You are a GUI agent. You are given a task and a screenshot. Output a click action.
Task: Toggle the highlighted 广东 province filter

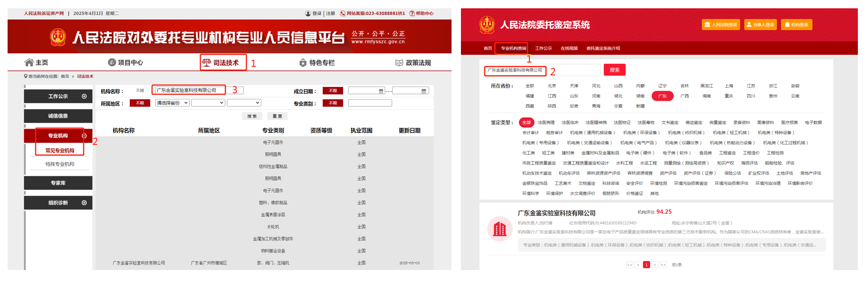[662, 96]
